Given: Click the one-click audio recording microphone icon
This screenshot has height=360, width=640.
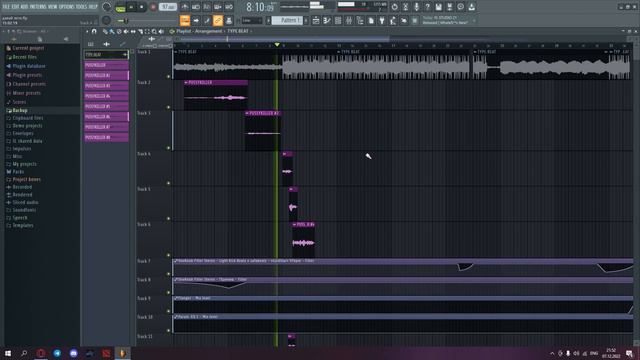Looking at the screenshot, I should 416,7.
